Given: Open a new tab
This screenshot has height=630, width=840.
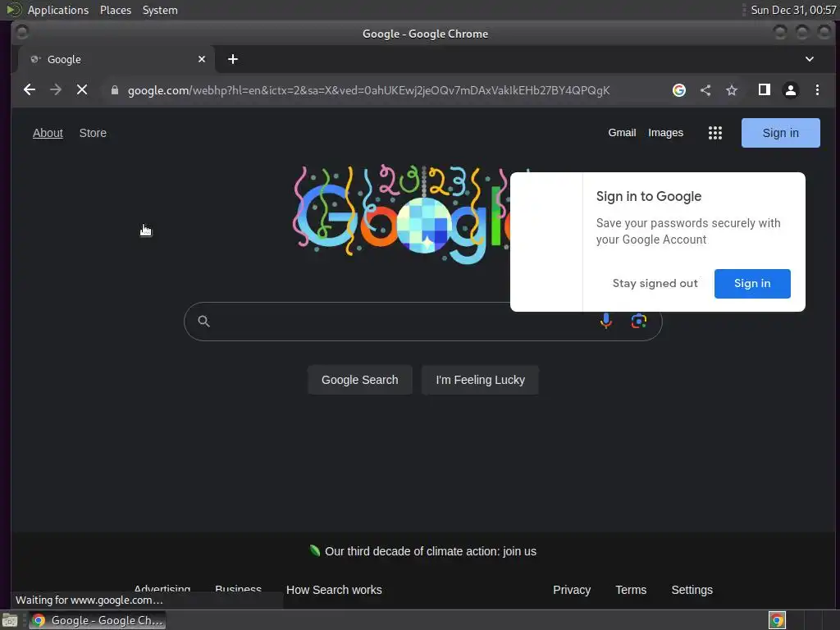Looking at the screenshot, I should [x=232, y=59].
